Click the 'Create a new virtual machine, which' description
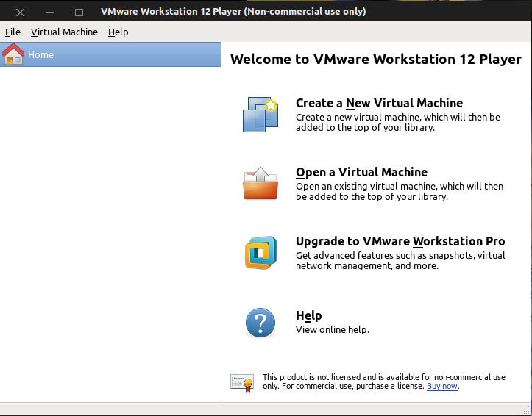Viewport: 532px width, 416px height. pos(397,122)
